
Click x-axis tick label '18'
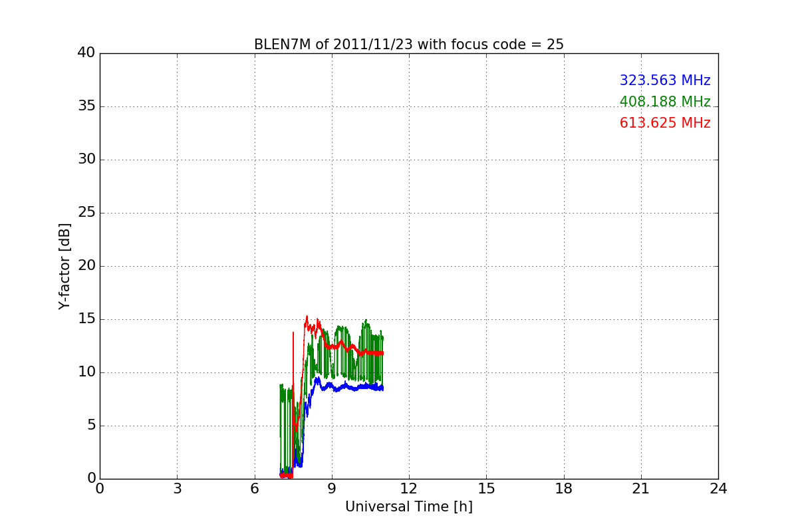[564, 488]
